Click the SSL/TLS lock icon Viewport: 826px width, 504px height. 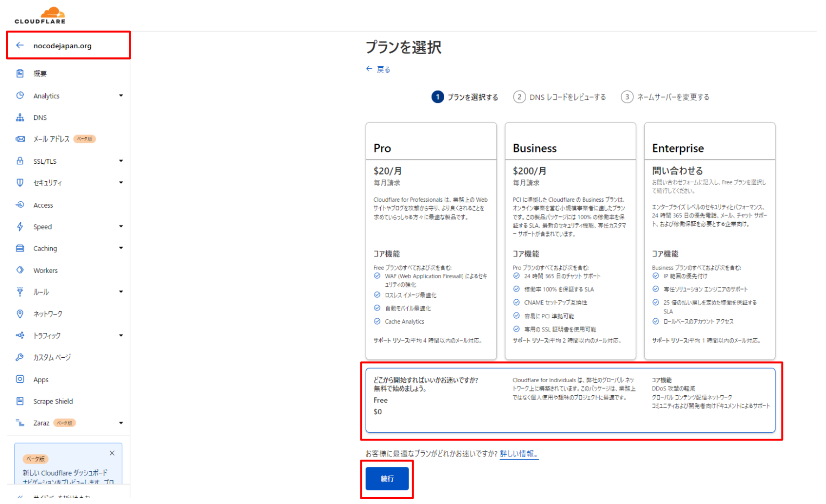(20, 161)
